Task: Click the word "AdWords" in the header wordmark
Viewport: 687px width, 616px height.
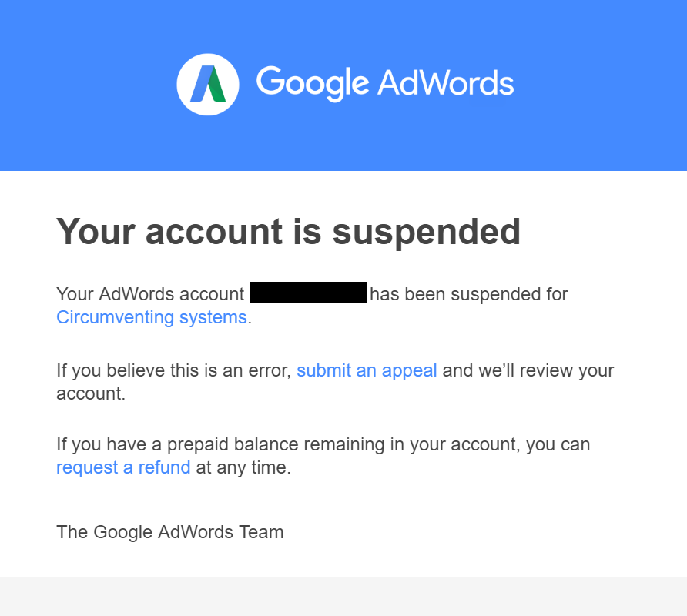Action: 446,82
